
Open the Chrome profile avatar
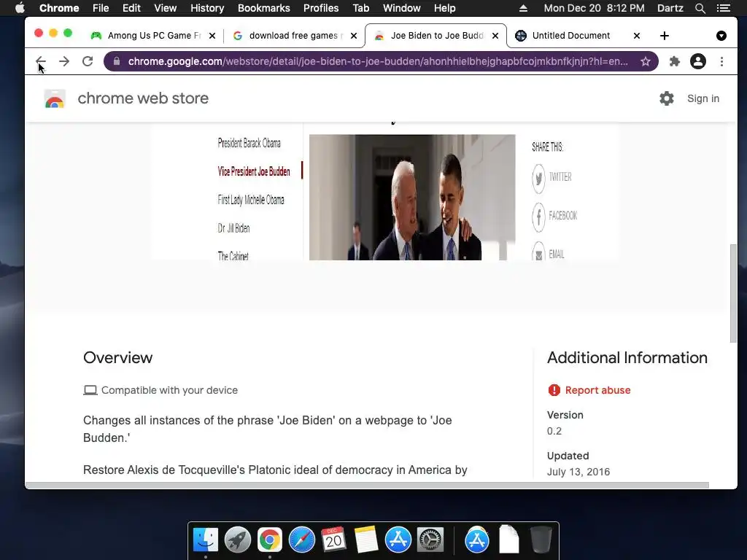(698, 61)
